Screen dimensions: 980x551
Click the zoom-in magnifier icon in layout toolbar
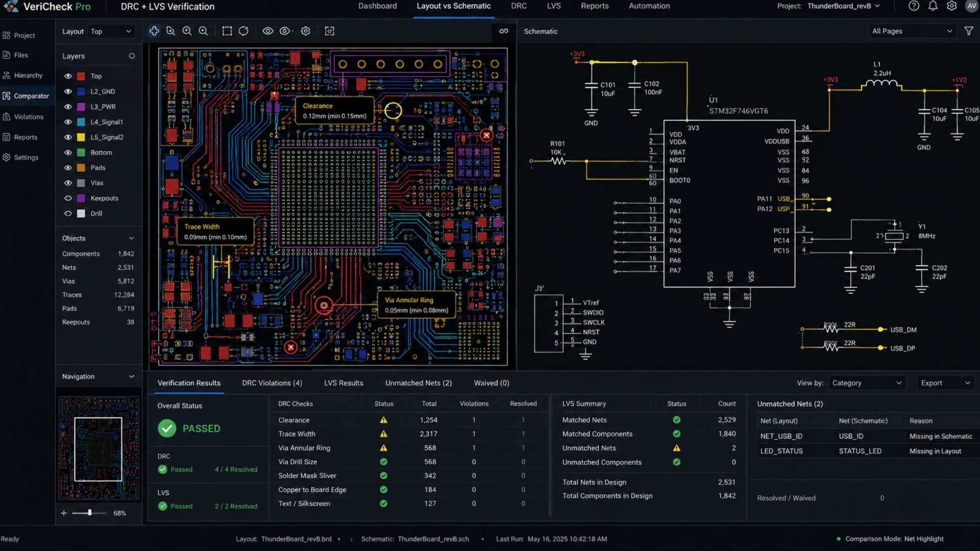(x=187, y=31)
